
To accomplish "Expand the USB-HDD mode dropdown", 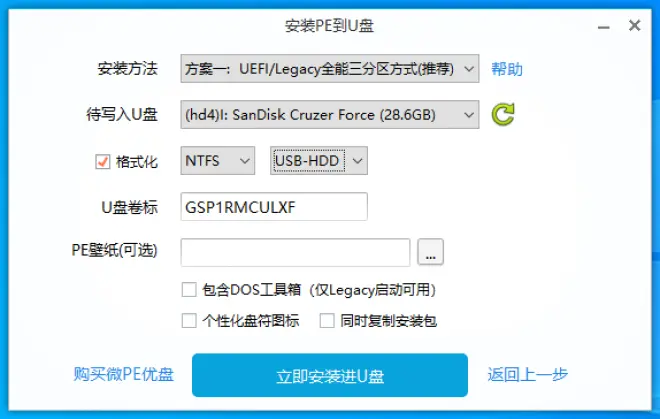I will pyautogui.click(x=319, y=160).
